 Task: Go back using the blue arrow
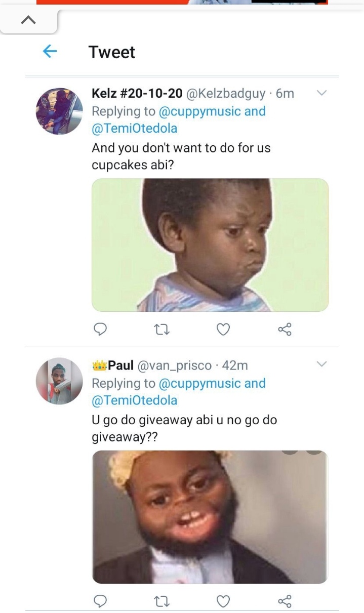point(50,51)
